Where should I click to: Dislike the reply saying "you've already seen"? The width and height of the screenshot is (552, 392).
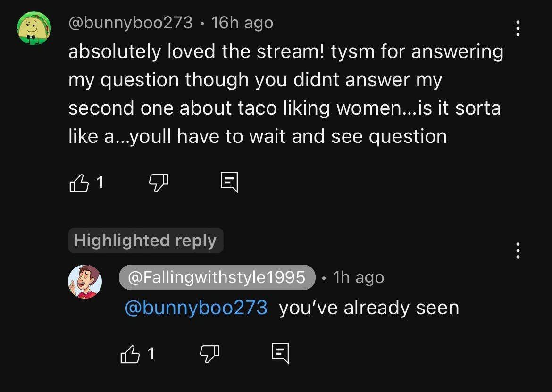point(210,354)
